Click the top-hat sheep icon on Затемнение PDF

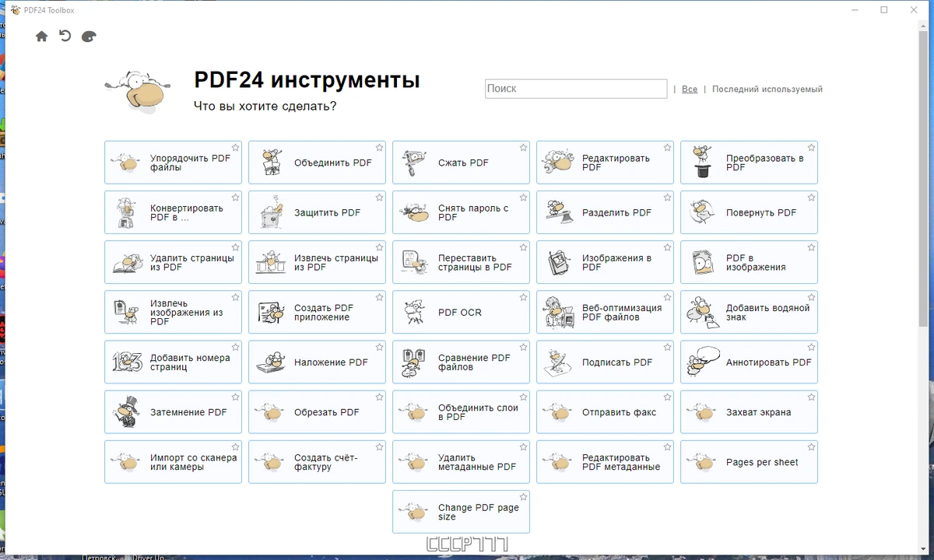(126, 411)
